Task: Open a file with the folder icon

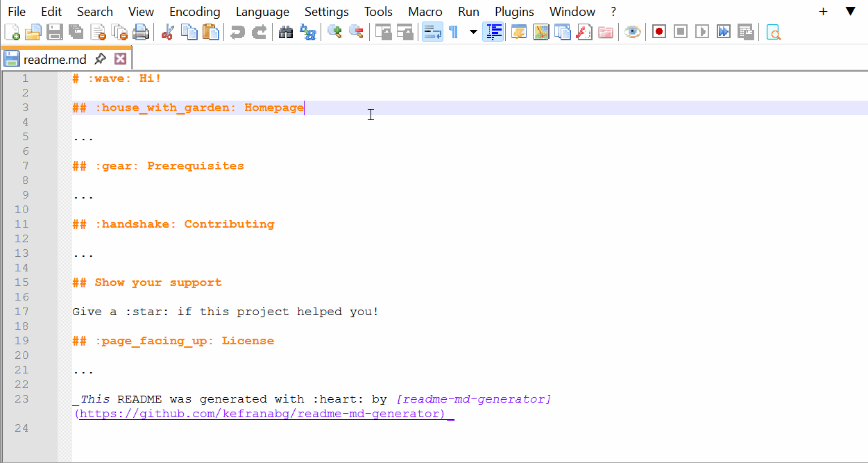Action: (x=33, y=31)
